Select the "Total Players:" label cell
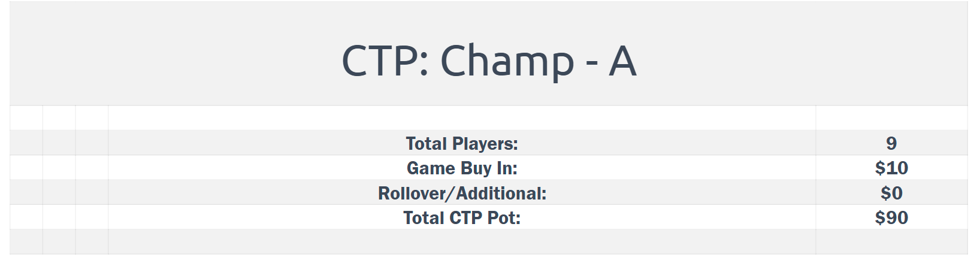The width and height of the screenshot is (980, 260). pos(461,143)
